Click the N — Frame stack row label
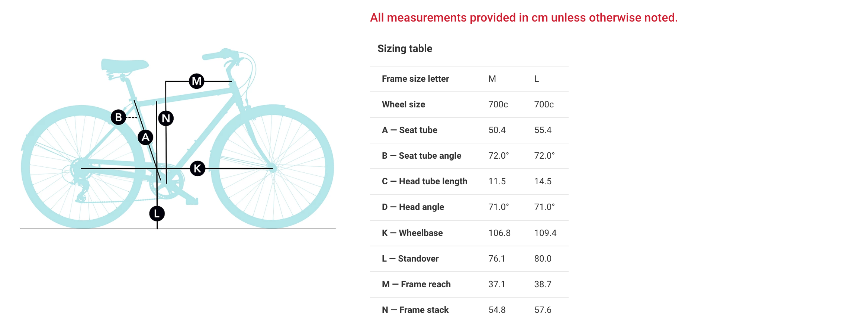This screenshot has height=327, width=868. click(415, 310)
